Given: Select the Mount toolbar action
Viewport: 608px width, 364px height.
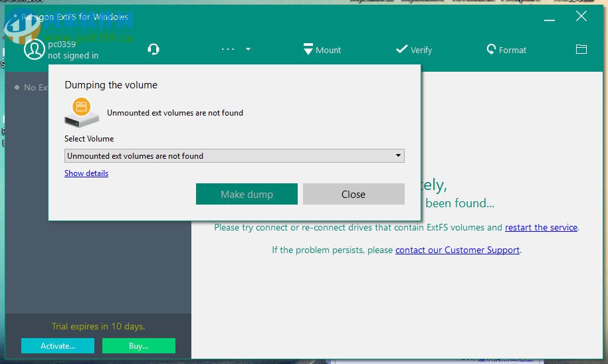Looking at the screenshot, I should (322, 50).
